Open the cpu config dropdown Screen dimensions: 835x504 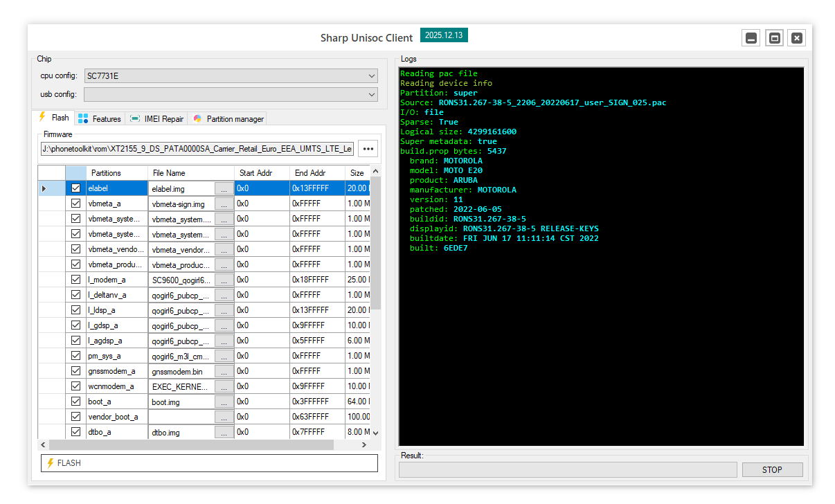click(x=231, y=76)
